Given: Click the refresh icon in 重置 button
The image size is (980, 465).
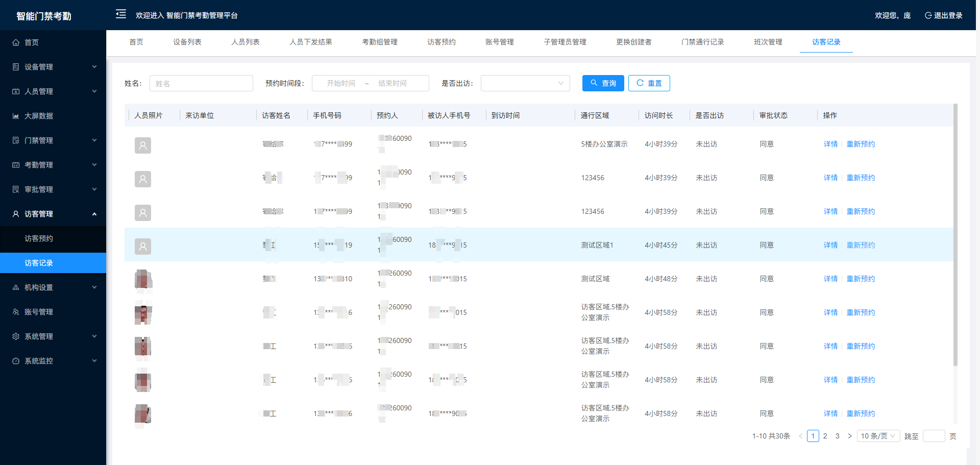Looking at the screenshot, I should point(640,83).
